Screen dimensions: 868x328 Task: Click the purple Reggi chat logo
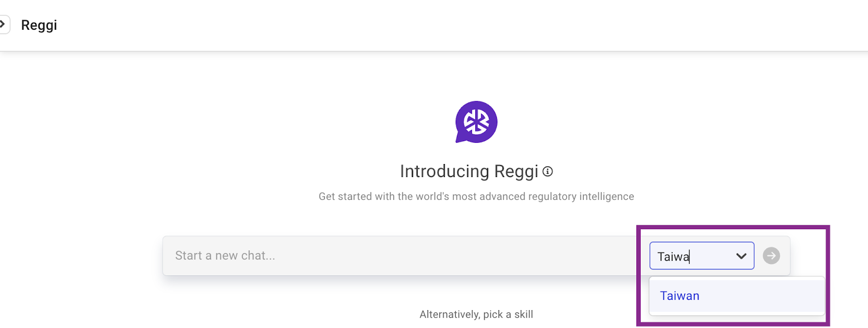(x=476, y=122)
